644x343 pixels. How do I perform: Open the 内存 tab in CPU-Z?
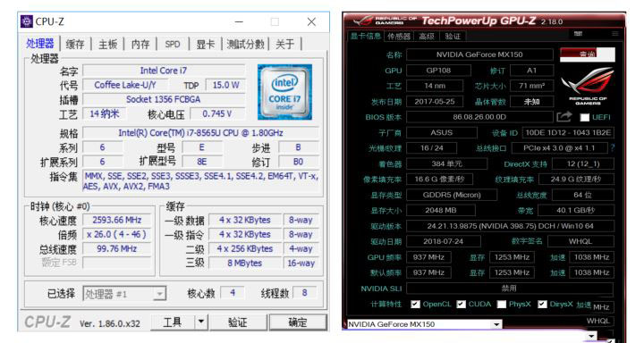click(x=140, y=45)
